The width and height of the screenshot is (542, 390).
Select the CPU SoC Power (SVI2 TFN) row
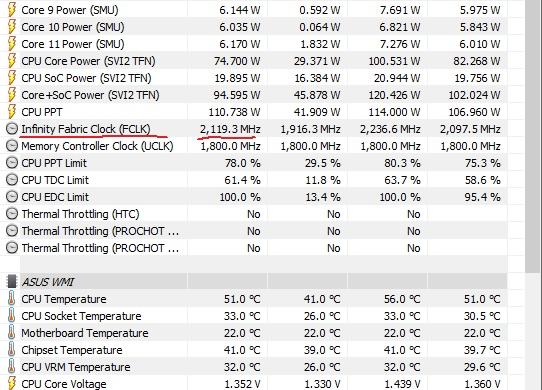tap(254, 78)
